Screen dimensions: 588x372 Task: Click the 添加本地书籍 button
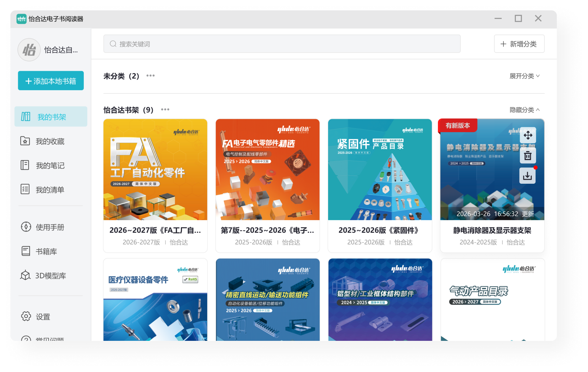tap(51, 81)
